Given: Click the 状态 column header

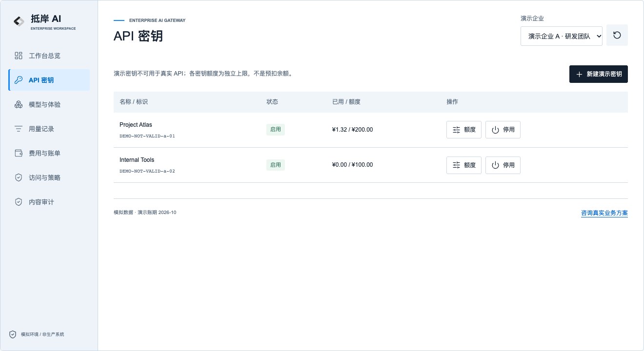Looking at the screenshot, I should point(272,102).
